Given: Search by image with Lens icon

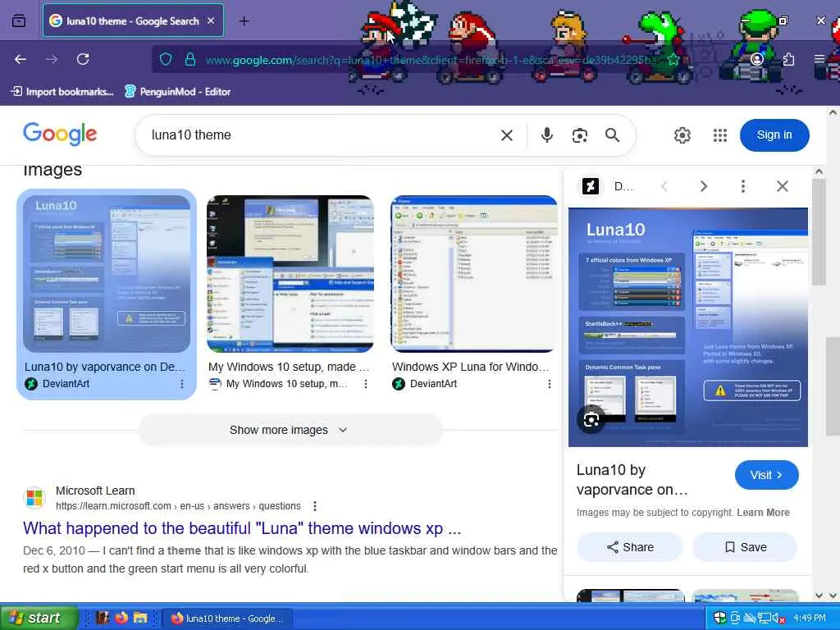Looking at the screenshot, I should point(580,135).
